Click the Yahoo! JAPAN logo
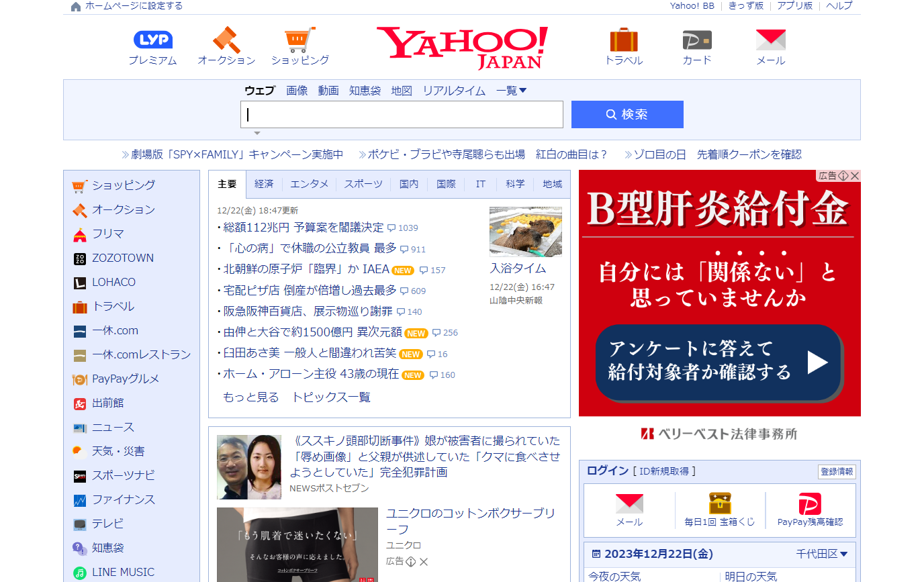This screenshot has height=582, width=924. pos(462,48)
